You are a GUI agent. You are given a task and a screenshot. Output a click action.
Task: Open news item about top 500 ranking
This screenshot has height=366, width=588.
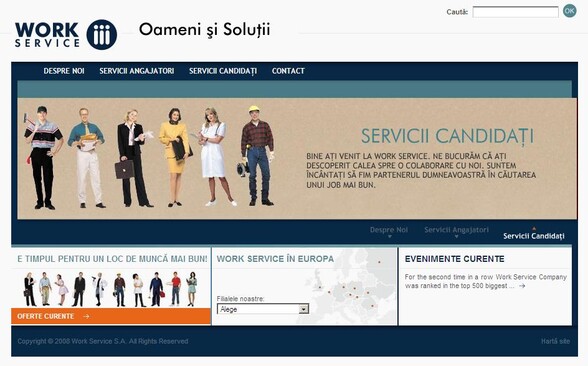click(486, 281)
